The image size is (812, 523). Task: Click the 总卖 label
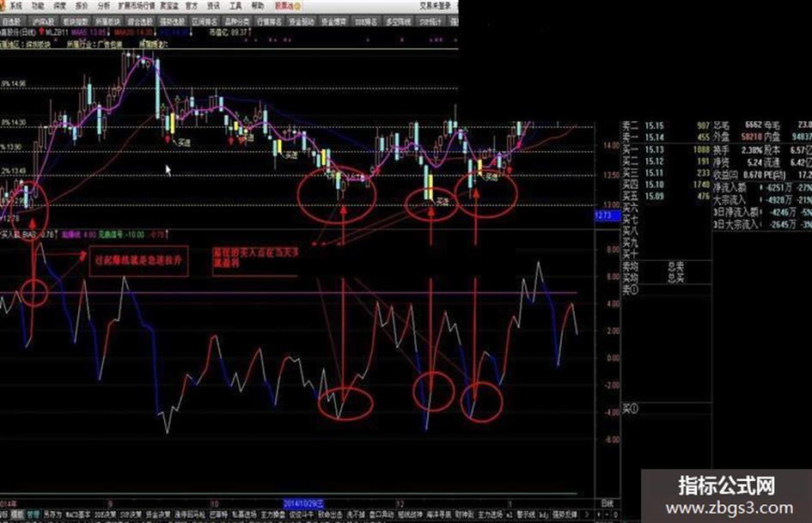tap(675, 267)
